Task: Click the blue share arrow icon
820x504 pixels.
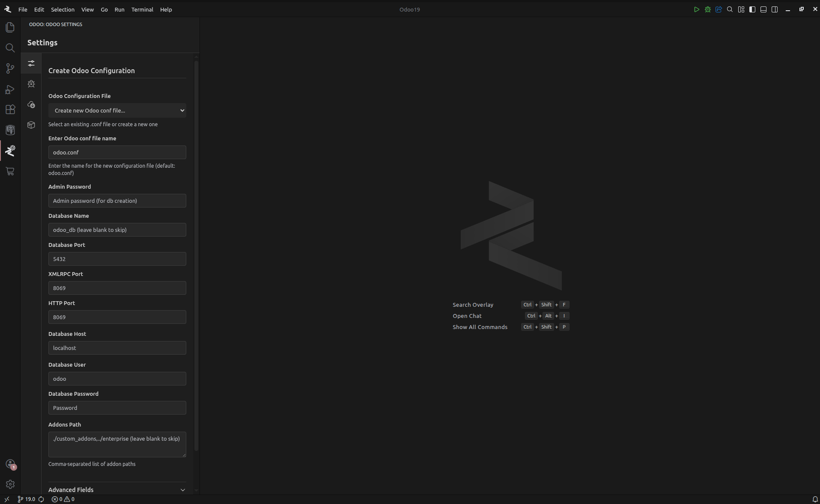Action: pos(719,9)
